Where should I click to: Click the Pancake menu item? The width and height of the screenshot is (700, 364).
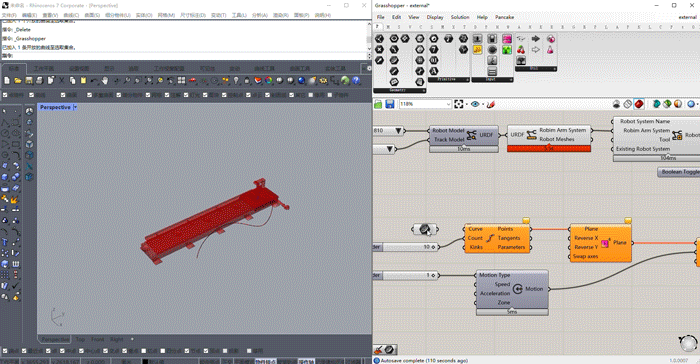pos(504,17)
